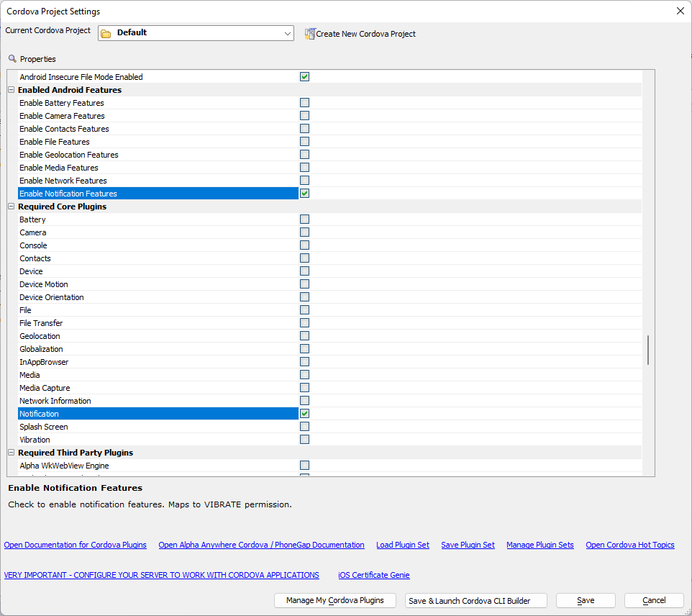Viewport: 692px width, 616px height.
Task: Uncheck Enable Notification Features
Action: pyautogui.click(x=304, y=194)
